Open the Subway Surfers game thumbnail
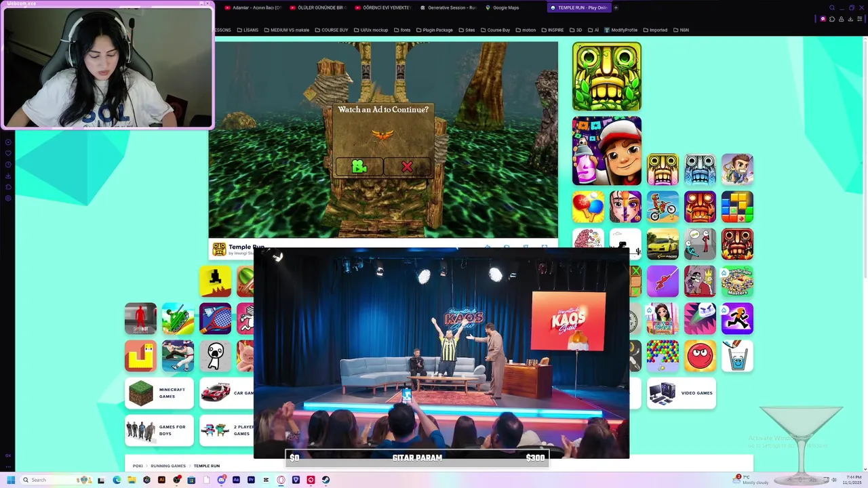 (x=606, y=150)
